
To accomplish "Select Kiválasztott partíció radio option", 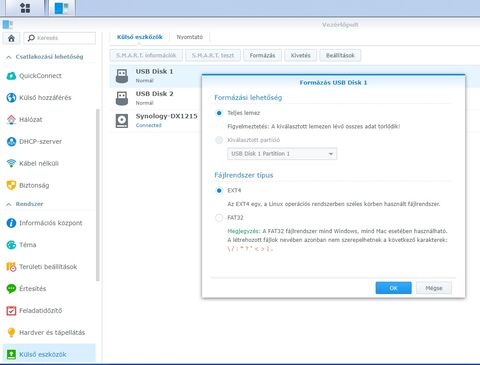I will click(x=219, y=140).
